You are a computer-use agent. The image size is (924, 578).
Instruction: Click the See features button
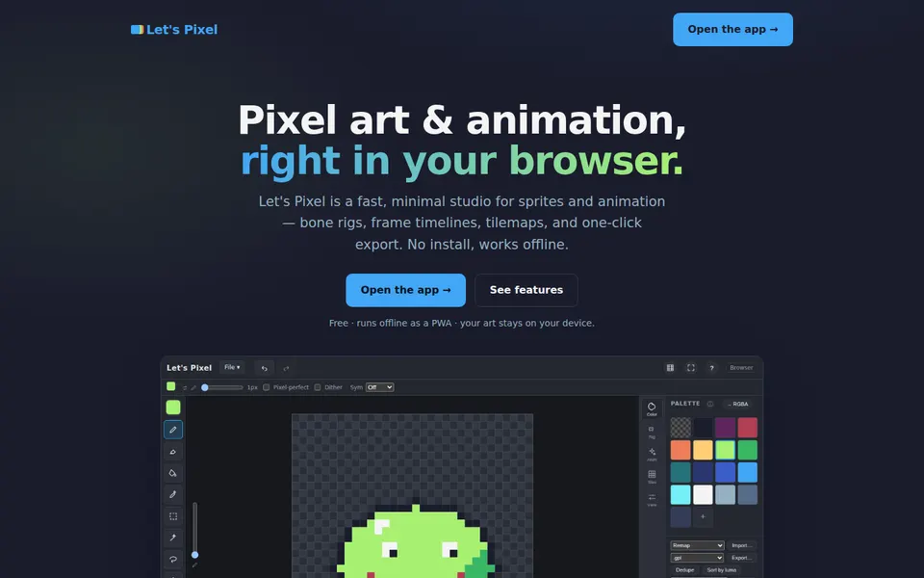526,290
